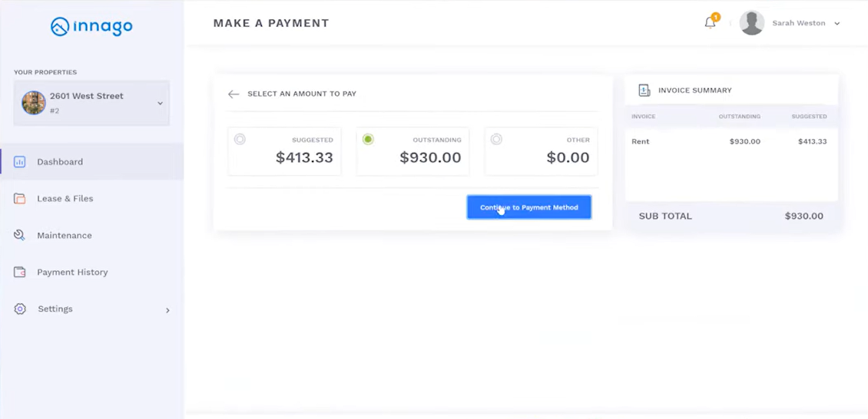Click the Settings gear icon
Viewport: 868px width, 419px height.
point(20,309)
